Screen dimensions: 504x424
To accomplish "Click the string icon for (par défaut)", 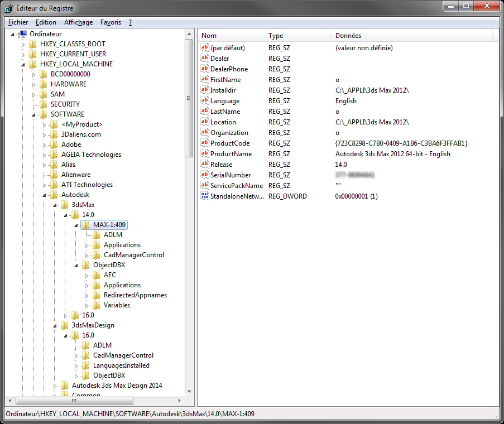I will coord(205,47).
